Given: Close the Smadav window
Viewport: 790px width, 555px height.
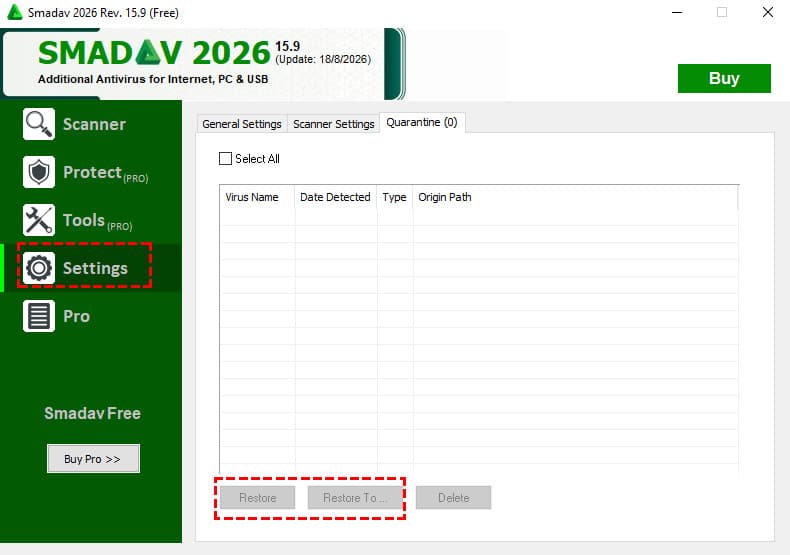Looking at the screenshot, I should pyautogui.click(x=768, y=12).
